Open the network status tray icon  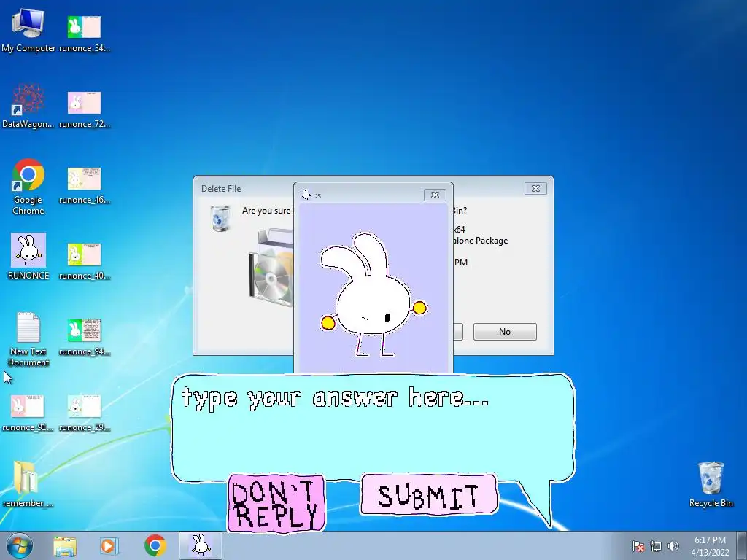656,546
